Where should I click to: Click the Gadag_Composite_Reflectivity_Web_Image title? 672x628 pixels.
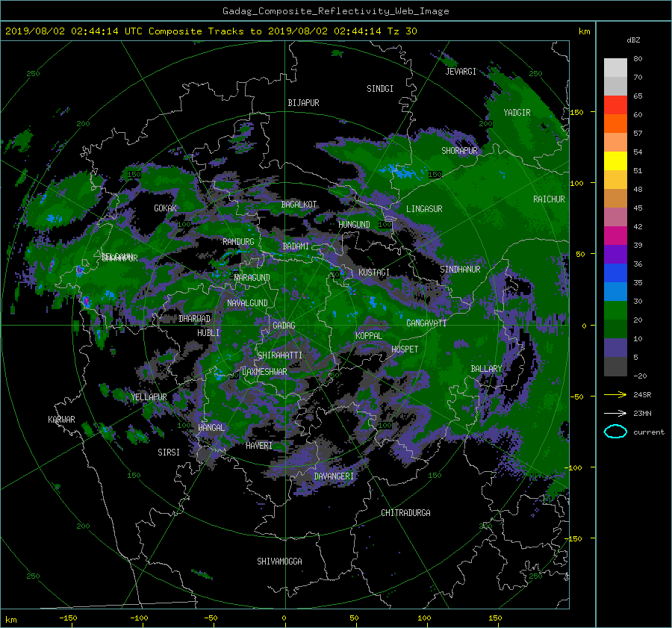pos(335,11)
